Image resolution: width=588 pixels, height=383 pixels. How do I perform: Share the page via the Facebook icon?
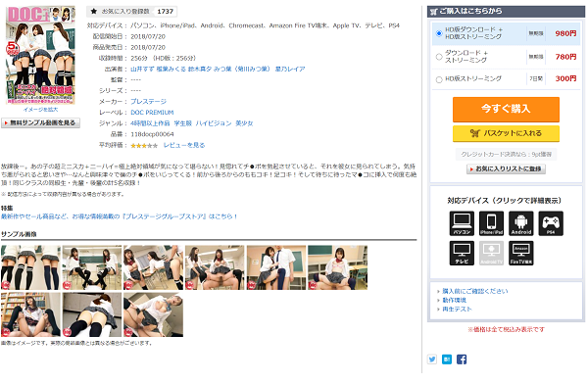[x=462, y=359]
